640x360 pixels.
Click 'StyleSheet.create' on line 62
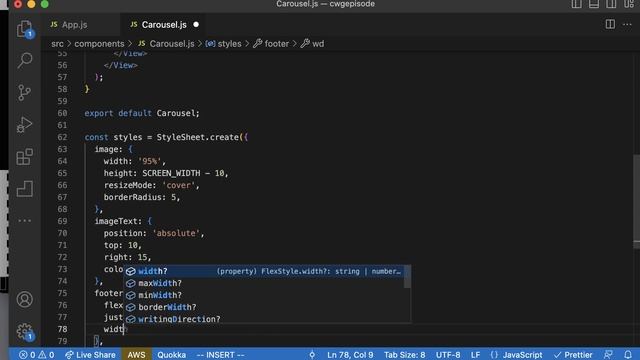[x=198, y=137]
